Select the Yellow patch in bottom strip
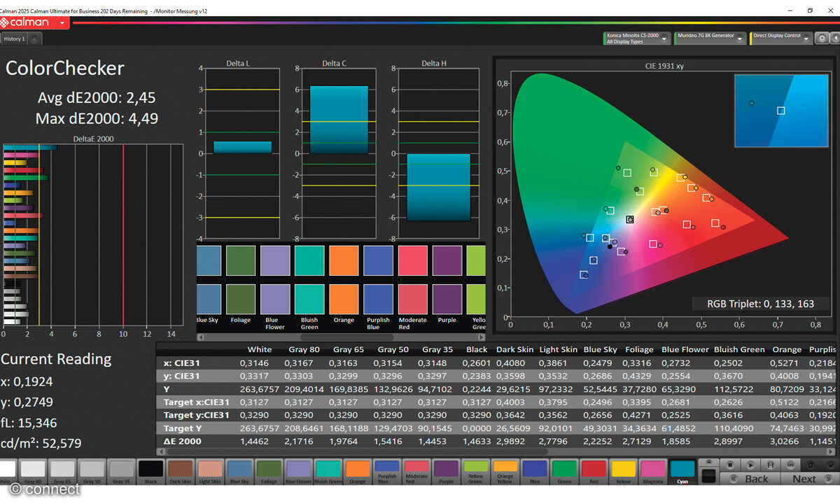The image size is (840, 504). (x=623, y=471)
